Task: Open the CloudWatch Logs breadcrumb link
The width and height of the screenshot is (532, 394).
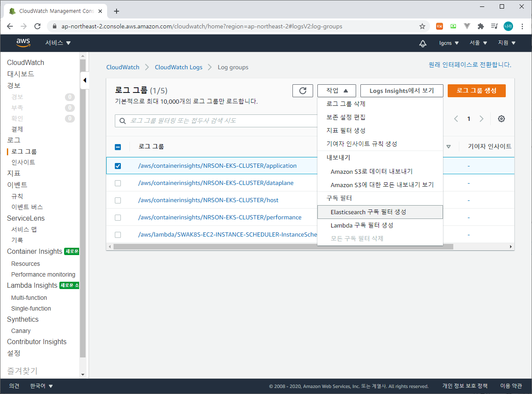Action: coord(178,67)
